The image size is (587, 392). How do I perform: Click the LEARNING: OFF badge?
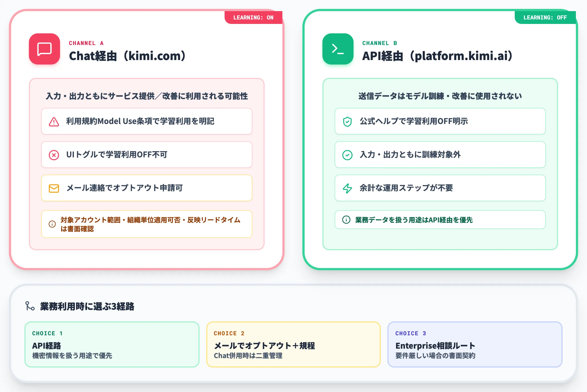point(545,18)
